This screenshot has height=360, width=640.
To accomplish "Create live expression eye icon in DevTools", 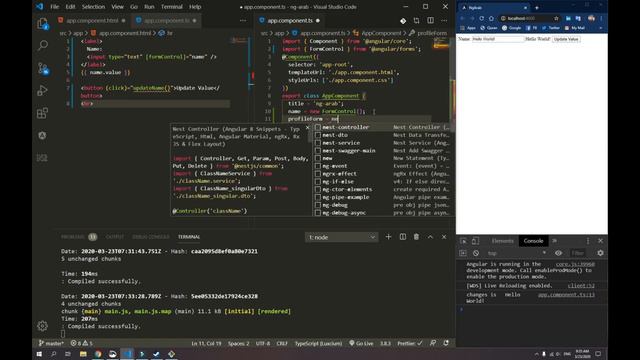I will [x=558, y=253].
